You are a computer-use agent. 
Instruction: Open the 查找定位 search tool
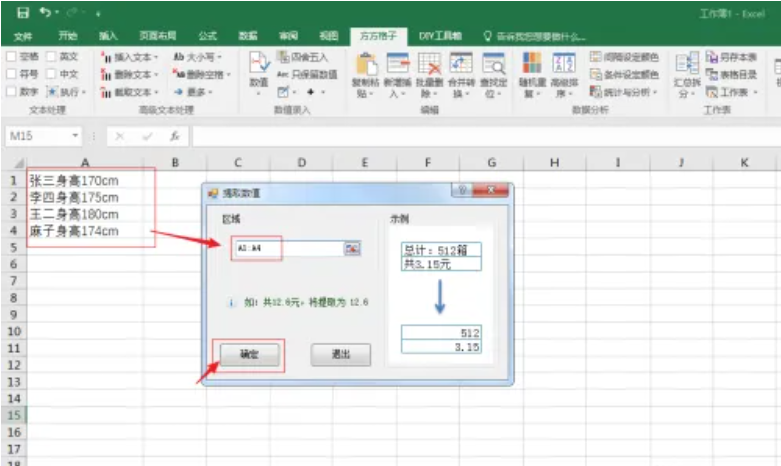click(x=493, y=66)
